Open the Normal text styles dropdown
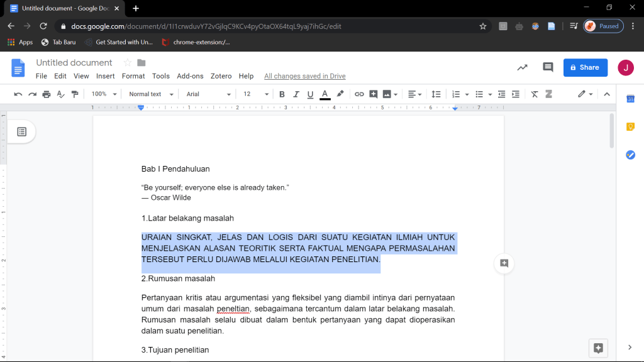 [150, 94]
